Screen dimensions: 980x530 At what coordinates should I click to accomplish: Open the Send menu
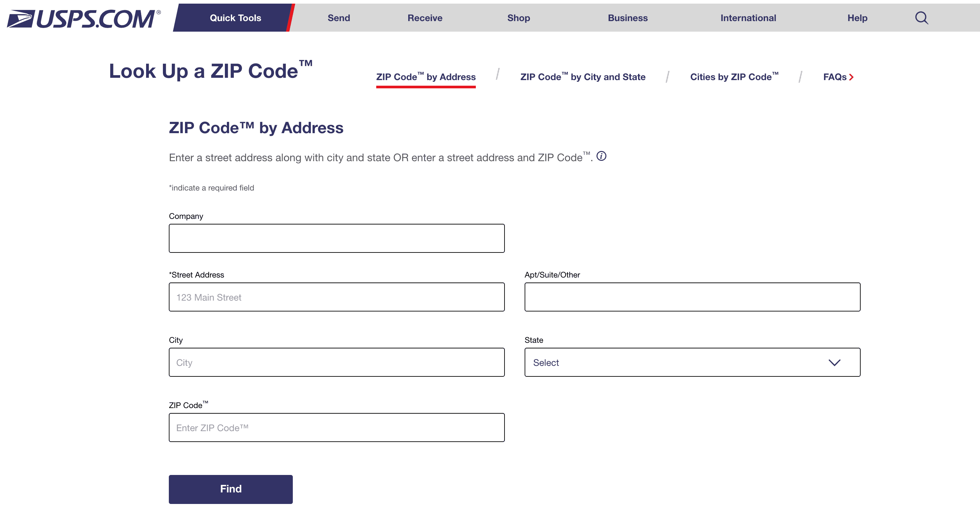click(339, 18)
